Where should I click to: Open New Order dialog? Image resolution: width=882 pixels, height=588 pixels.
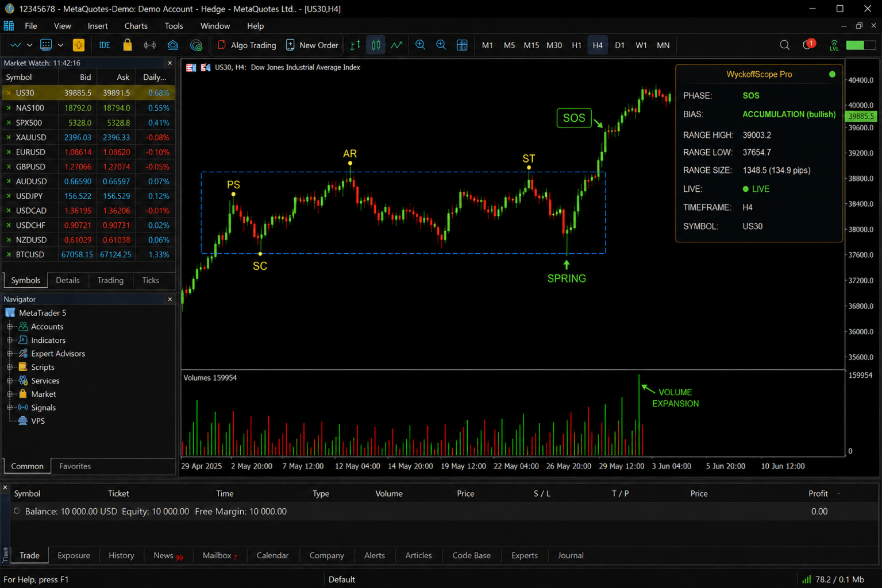coord(313,45)
